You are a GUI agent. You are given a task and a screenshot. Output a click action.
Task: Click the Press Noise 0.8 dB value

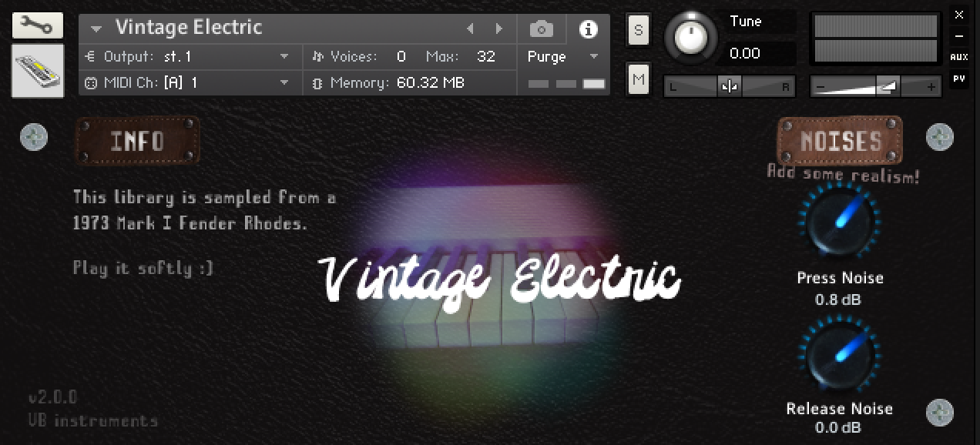[839, 299]
